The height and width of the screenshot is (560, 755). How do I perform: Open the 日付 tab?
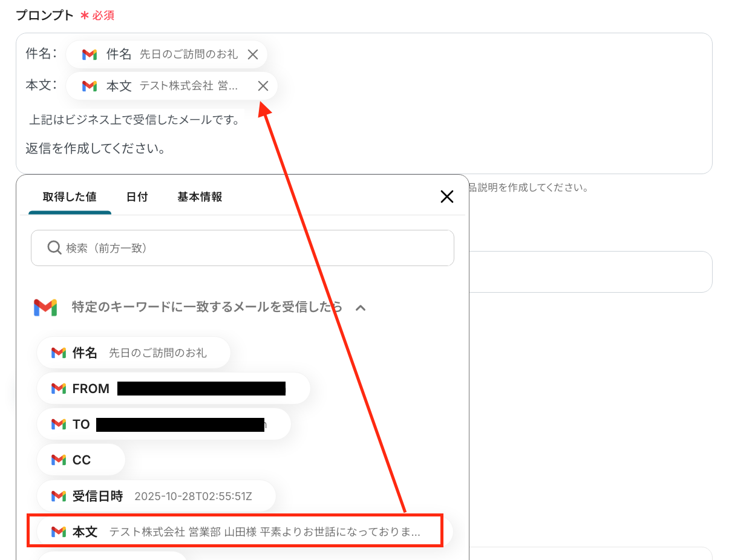pos(137,197)
